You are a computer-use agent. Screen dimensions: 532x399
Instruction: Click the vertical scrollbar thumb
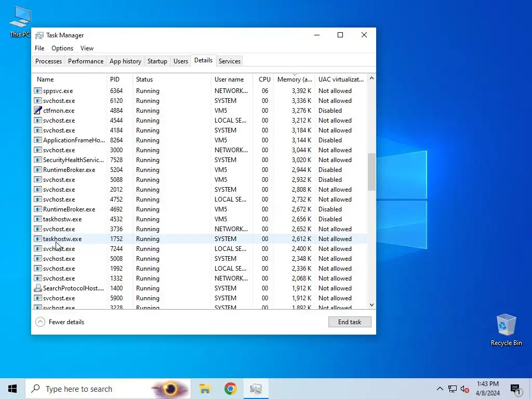tap(371, 171)
